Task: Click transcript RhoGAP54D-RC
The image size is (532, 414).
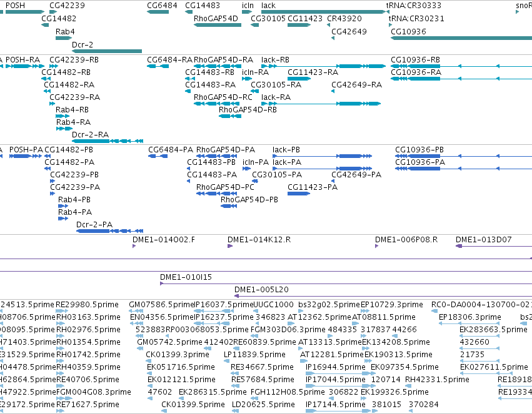Action: [218, 104]
